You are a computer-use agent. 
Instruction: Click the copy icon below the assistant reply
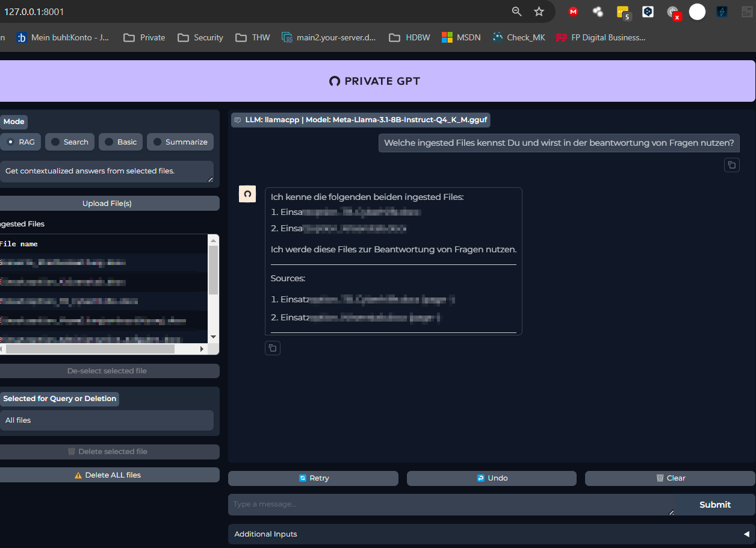point(273,348)
